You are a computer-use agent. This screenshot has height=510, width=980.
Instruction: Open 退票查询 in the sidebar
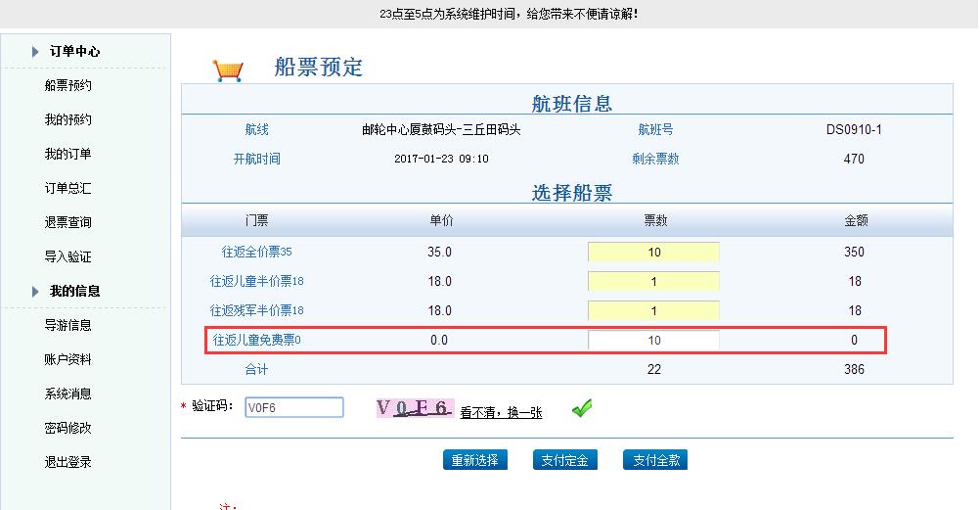click(x=68, y=222)
